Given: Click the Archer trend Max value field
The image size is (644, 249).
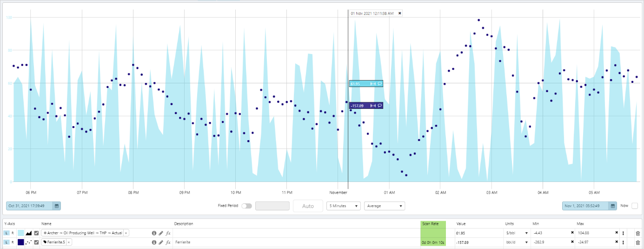Looking at the screenshot, I should click(x=593, y=233).
